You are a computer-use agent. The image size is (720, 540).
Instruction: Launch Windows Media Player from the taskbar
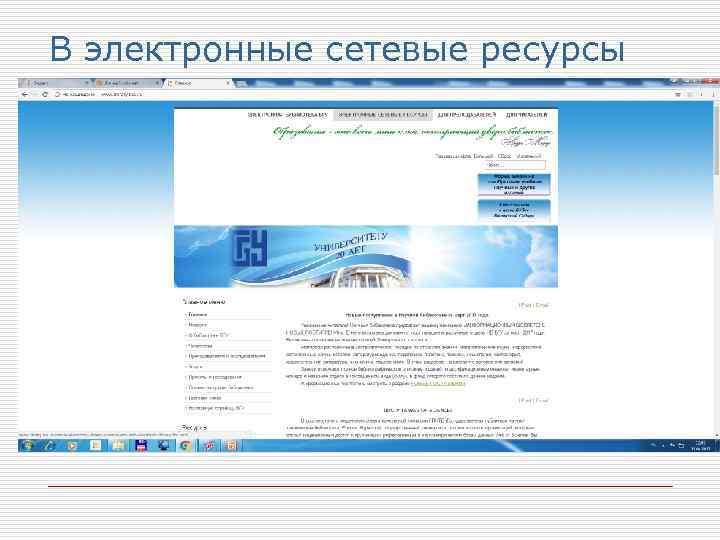73,445
